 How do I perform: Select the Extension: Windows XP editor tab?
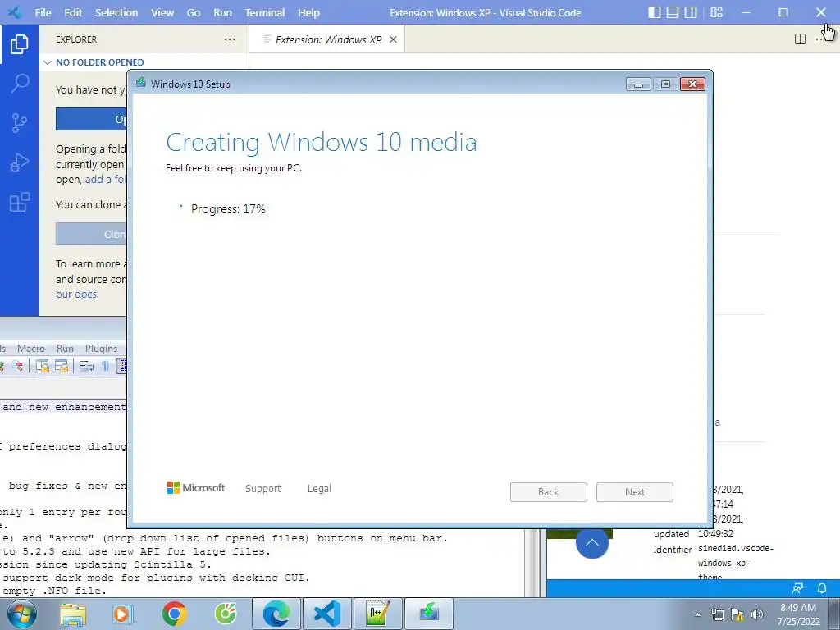(328, 39)
